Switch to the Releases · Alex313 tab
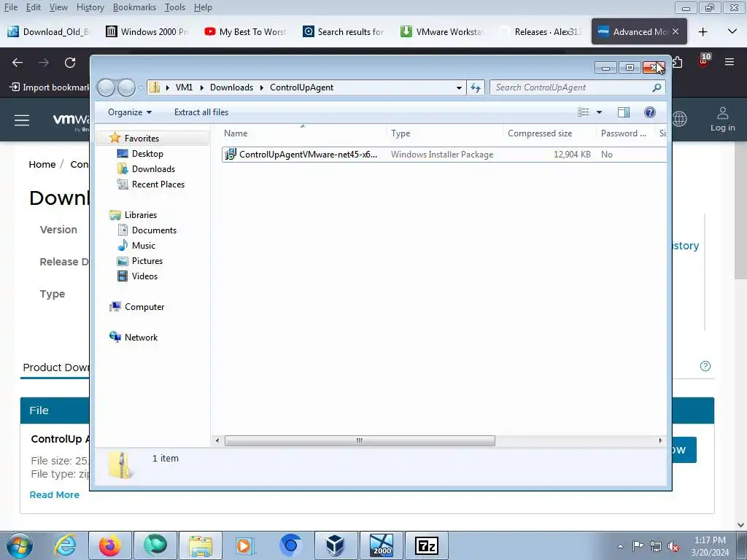Image resolution: width=747 pixels, height=560 pixels. (541, 31)
